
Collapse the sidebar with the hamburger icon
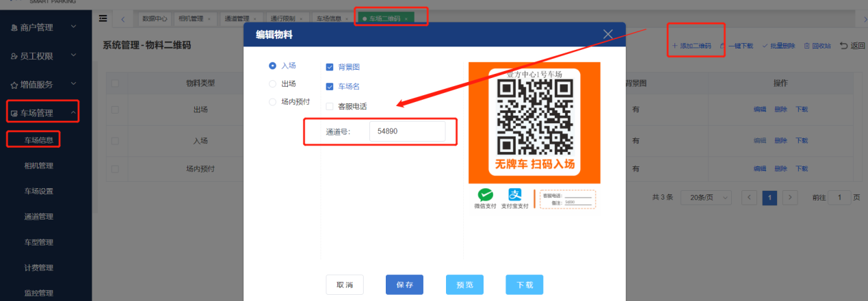103,18
